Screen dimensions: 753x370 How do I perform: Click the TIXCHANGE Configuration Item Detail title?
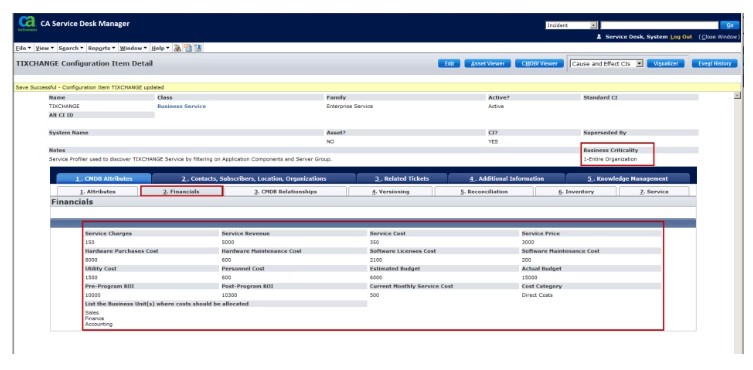click(85, 63)
